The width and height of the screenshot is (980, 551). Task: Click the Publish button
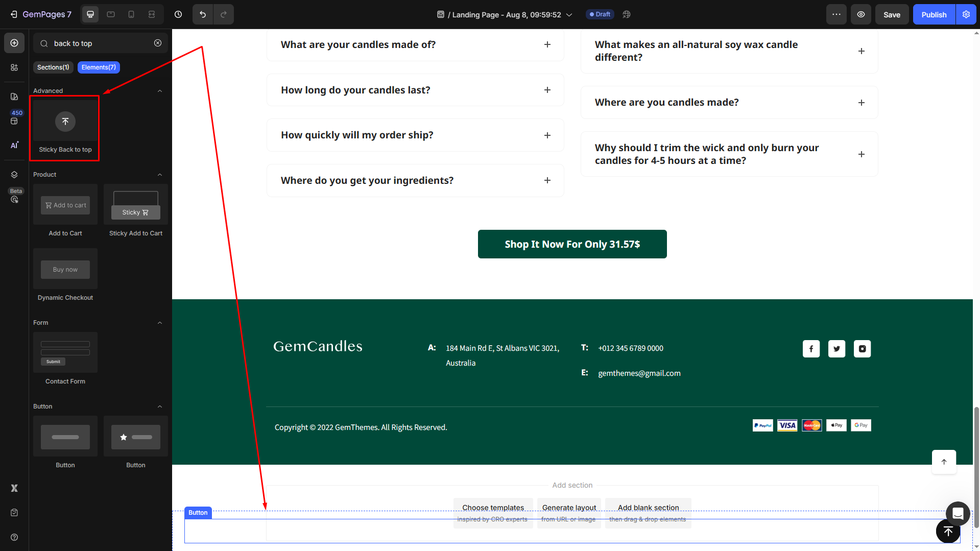(934, 14)
